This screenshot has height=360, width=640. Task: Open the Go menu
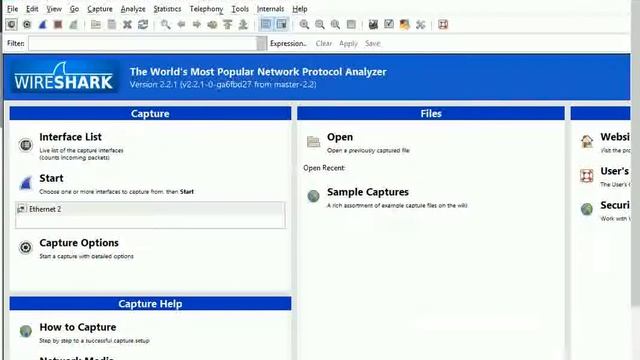coord(74,9)
